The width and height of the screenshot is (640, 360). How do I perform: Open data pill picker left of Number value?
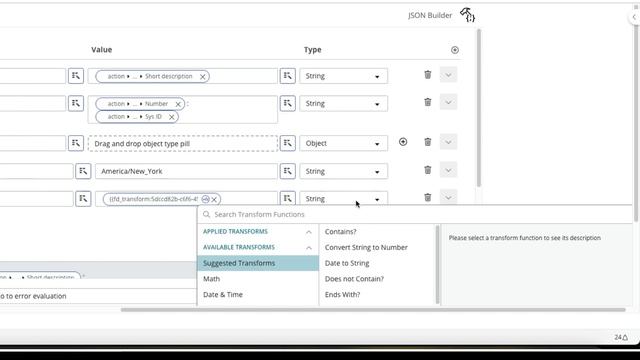[76, 103]
